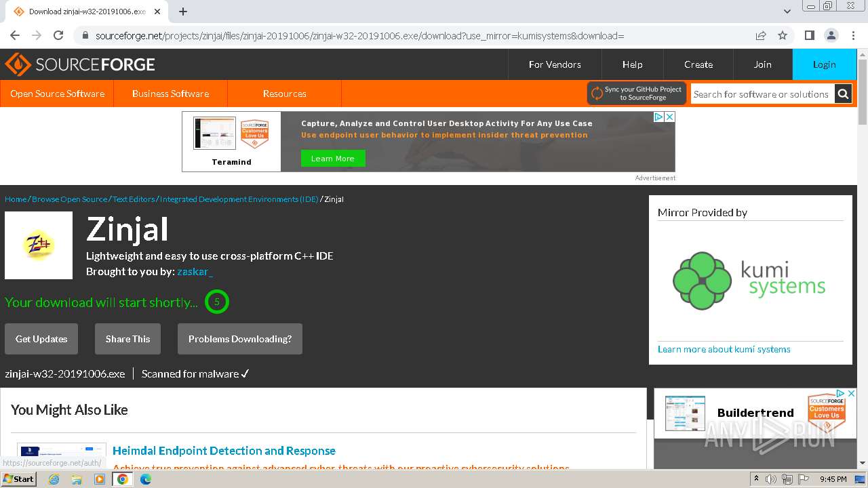The height and width of the screenshot is (488, 868).
Task: Click Create in the header
Action: [698, 64]
